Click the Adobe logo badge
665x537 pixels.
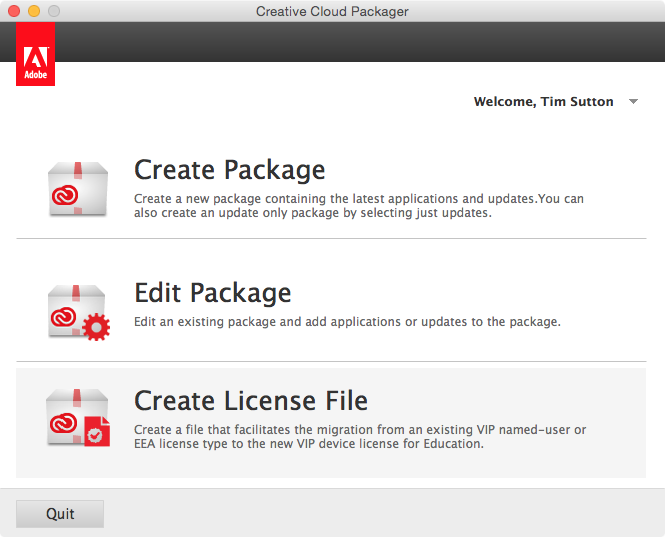coord(36,54)
